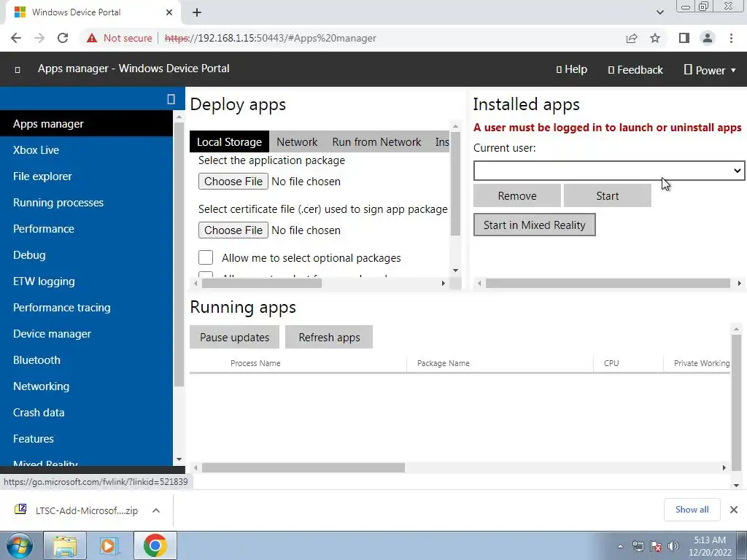747x560 pixels.
Task: Click the browser forward arrow
Action: 39,38
